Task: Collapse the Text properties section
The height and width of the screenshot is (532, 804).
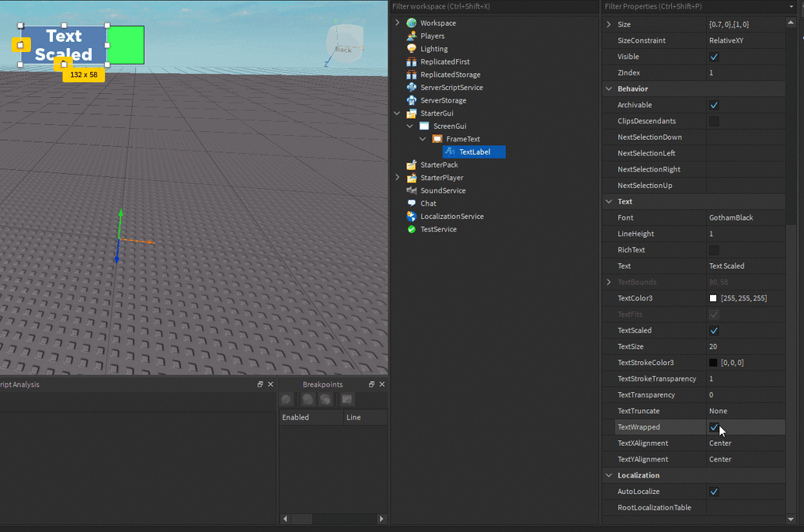Action: click(x=609, y=201)
